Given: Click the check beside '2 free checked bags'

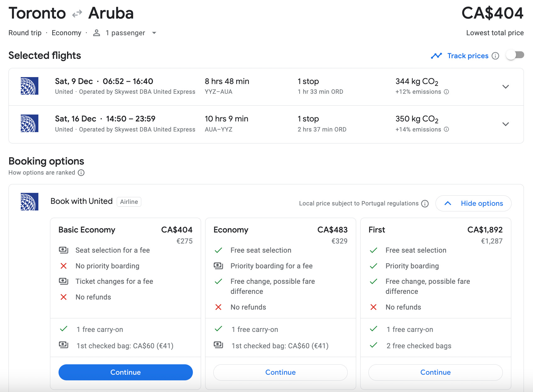Looking at the screenshot, I should pyautogui.click(x=373, y=345).
